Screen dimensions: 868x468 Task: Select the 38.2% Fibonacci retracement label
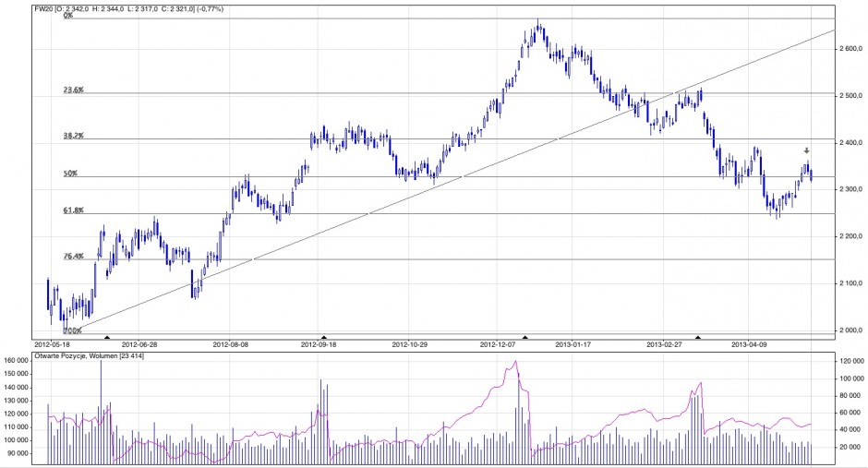click(x=73, y=136)
